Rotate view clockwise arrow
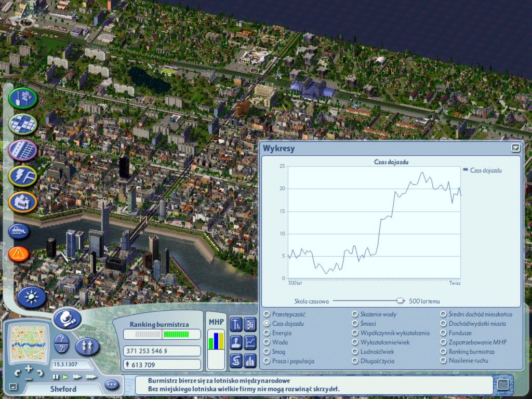The height and width of the screenshot is (399, 532). pos(39,373)
